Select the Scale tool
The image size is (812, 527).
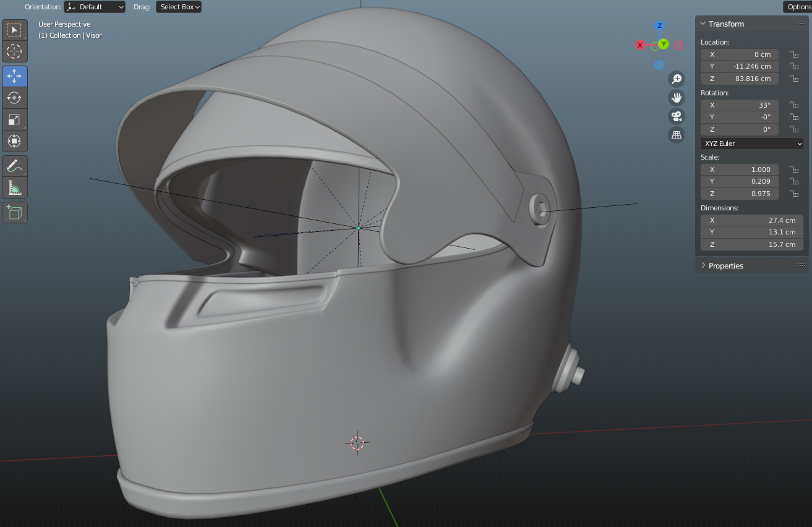pos(14,119)
